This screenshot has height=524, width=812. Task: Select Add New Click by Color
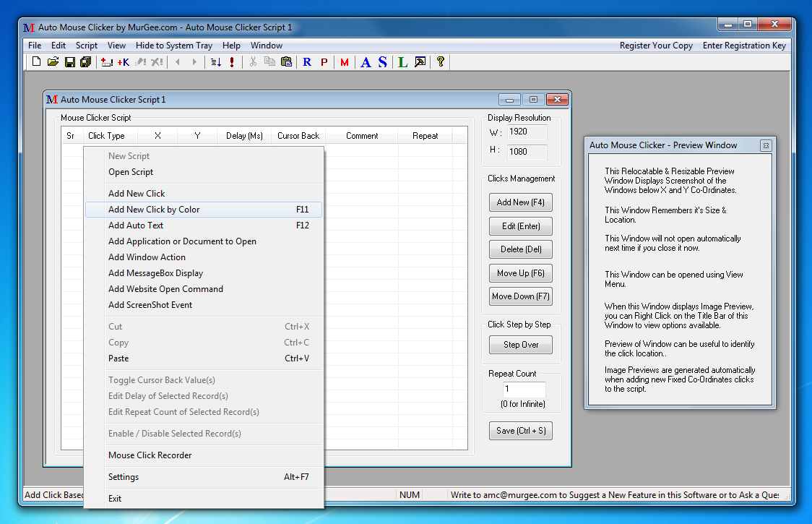204,210
